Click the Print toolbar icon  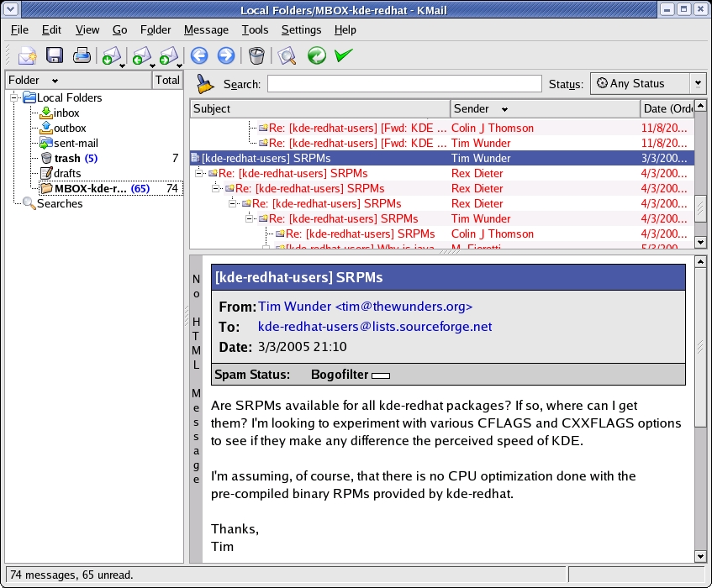coord(82,56)
